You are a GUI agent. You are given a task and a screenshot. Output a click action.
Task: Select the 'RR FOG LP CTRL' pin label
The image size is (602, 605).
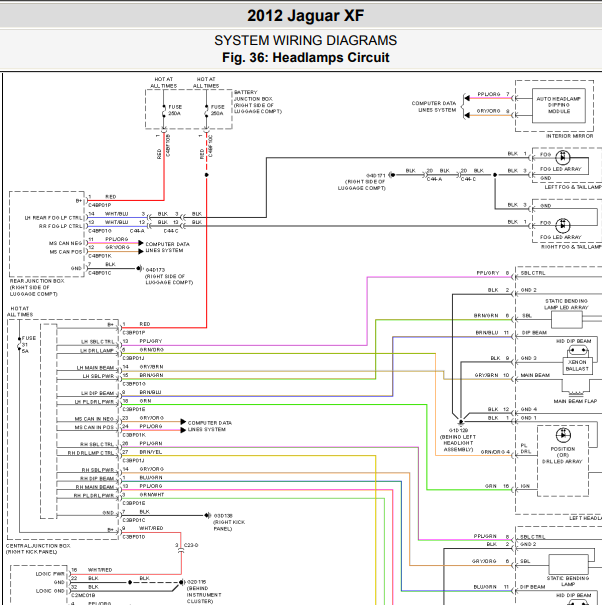61,226
